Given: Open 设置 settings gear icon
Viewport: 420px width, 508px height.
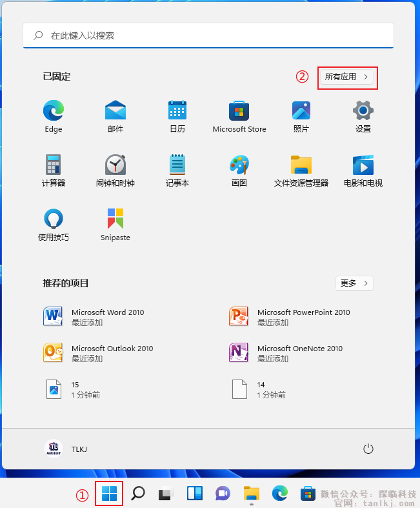Looking at the screenshot, I should pos(363,117).
